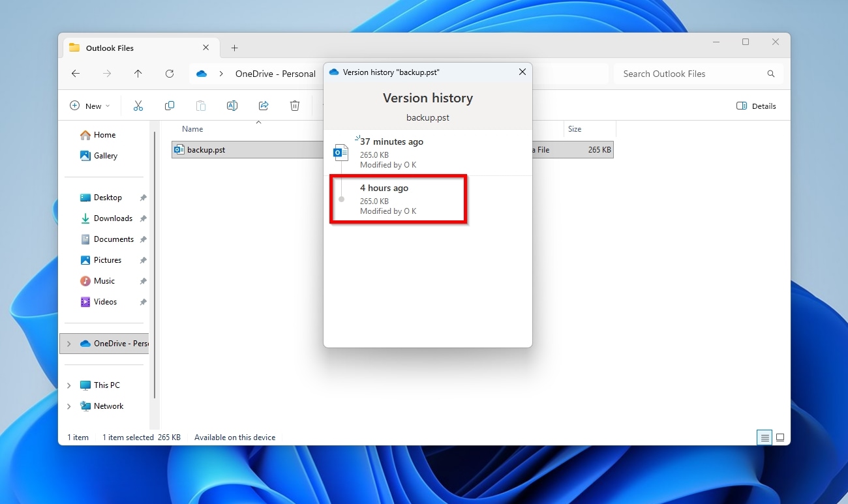This screenshot has width=848, height=504.
Task: Open Downloads quick access folder
Action: (113, 218)
